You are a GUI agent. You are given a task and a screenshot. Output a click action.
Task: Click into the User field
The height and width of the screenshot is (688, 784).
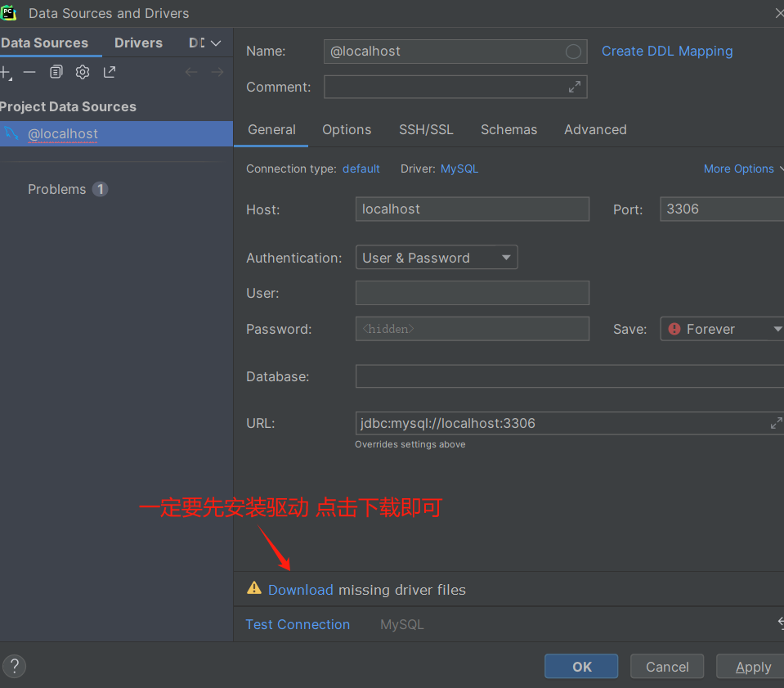472,293
